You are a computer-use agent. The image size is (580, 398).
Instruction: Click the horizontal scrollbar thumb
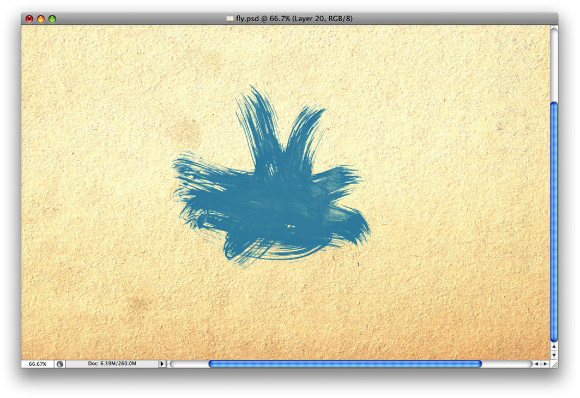[345, 364]
